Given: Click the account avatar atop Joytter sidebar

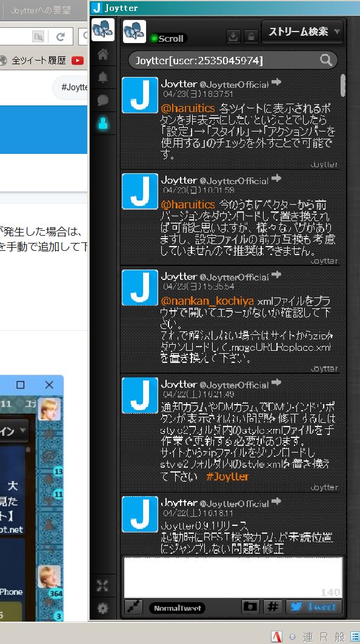Looking at the screenshot, I should [103, 30].
